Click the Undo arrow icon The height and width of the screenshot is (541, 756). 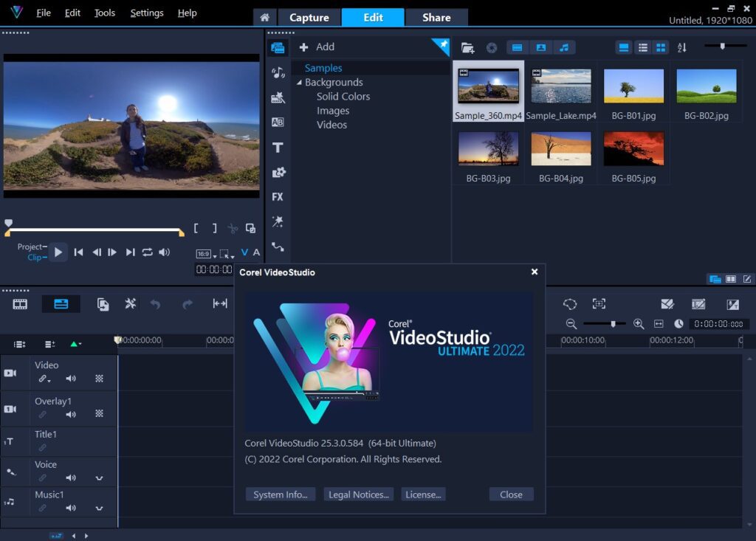coord(156,304)
